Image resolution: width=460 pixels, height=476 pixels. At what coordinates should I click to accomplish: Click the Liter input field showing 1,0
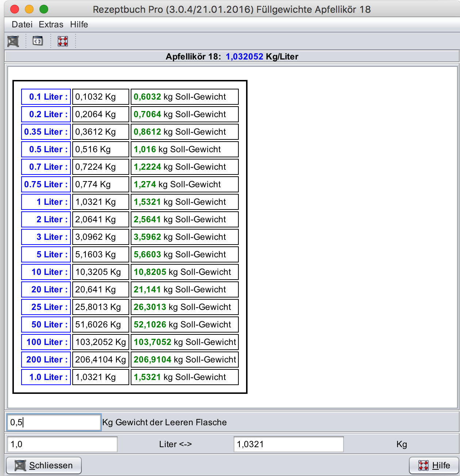point(62,444)
